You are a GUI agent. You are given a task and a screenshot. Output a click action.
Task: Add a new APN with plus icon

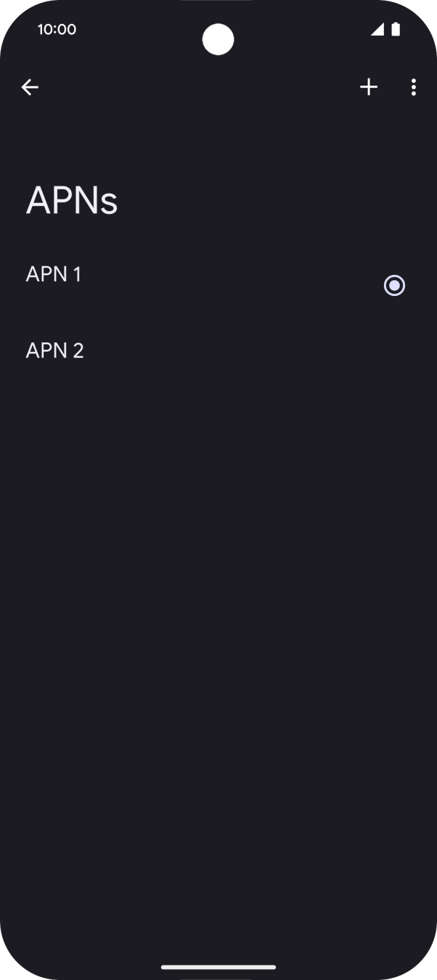(369, 88)
